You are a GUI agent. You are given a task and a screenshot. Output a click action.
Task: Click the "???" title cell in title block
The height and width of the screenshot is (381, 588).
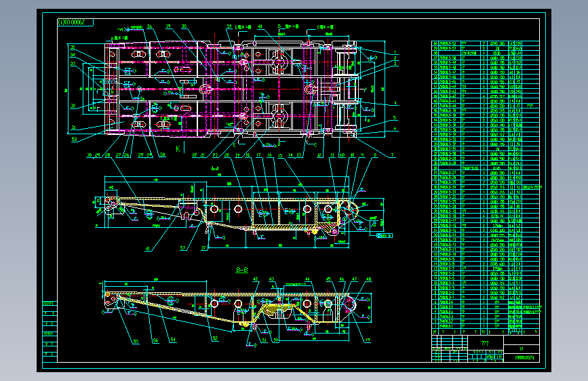(x=485, y=343)
